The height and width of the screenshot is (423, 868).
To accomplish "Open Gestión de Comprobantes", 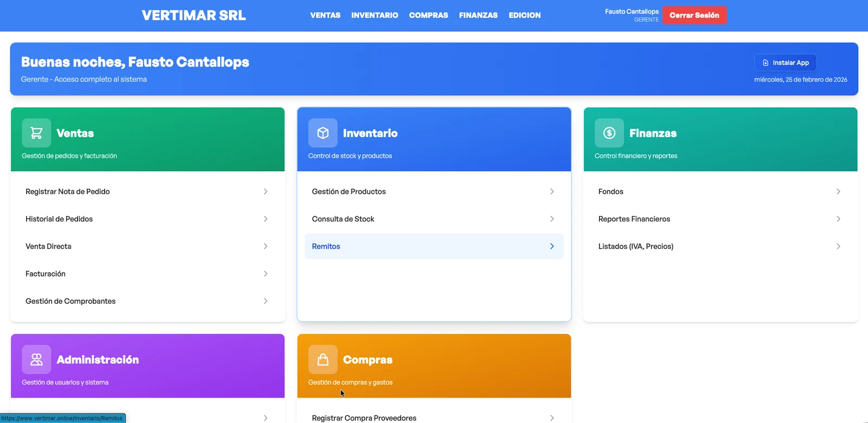I will pos(148,301).
